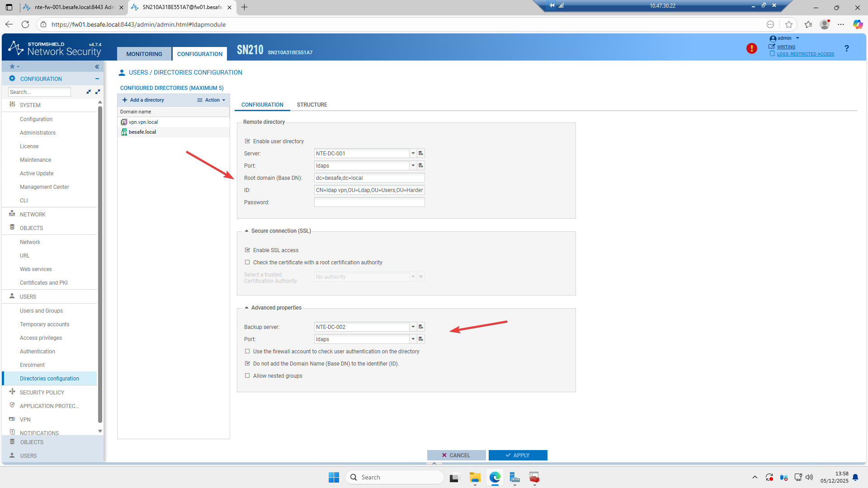
Task: Click the admin user avatar icon
Action: coord(773,39)
